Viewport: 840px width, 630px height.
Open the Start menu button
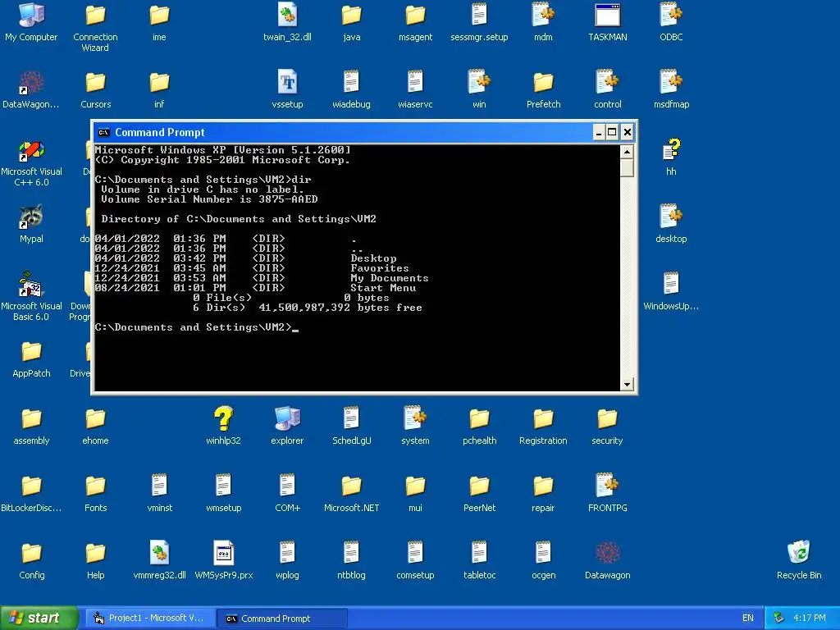[x=39, y=619]
